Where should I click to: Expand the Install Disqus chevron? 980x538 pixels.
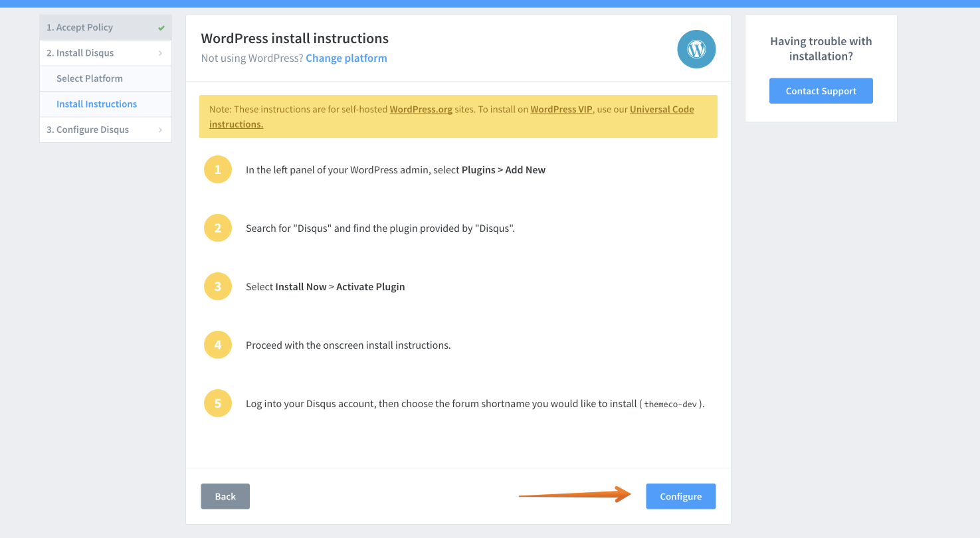coord(160,53)
